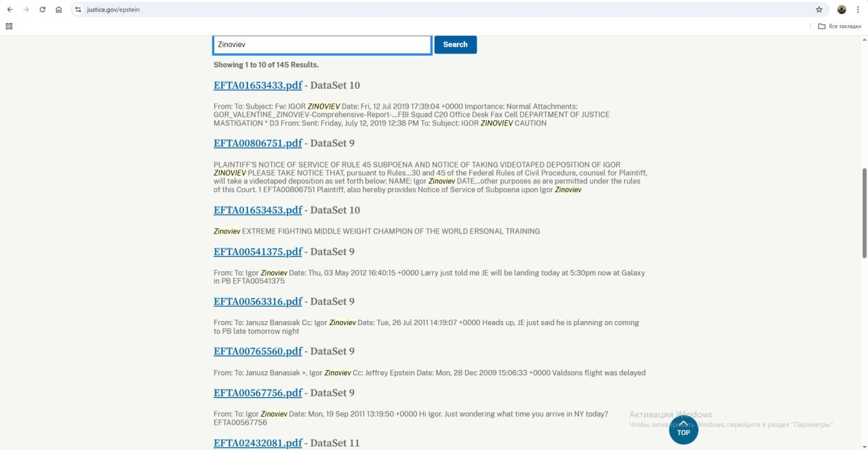Open Chrome three-dot menu
Viewport: 868px width, 450px height.
click(858, 10)
